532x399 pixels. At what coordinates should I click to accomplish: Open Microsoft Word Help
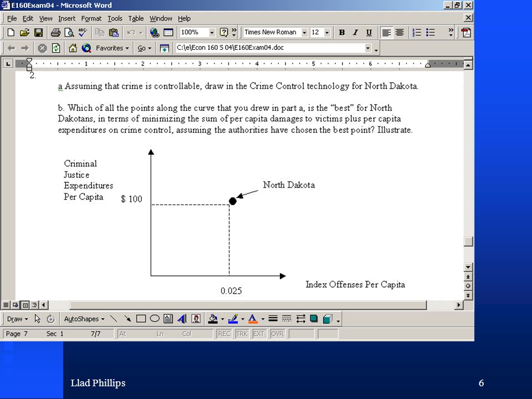pyautogui.click(x=223, y=33)
